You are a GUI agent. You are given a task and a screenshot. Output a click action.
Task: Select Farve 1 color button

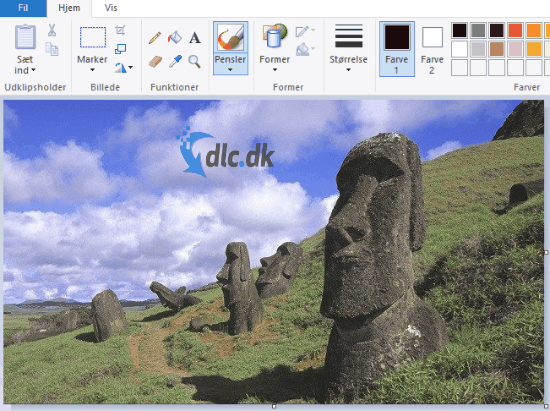[x=397, y=49]
